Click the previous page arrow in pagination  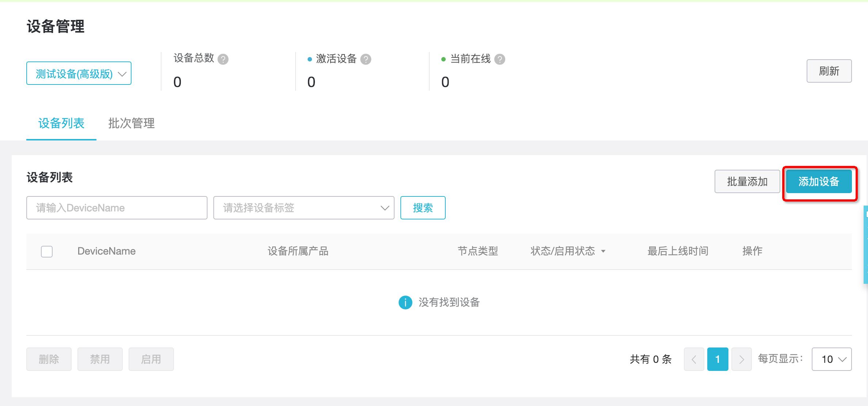pyautogui.click(x=694, y=359)
